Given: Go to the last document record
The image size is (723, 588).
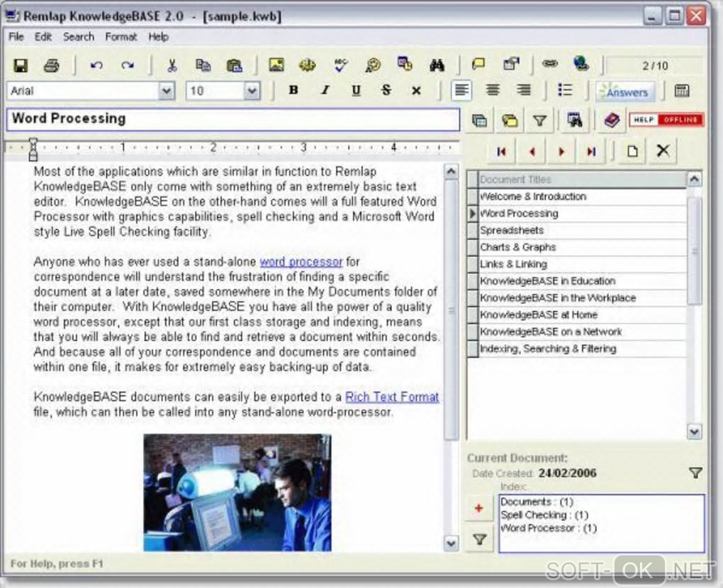Looking at the screenshot, I should (591, 152).
